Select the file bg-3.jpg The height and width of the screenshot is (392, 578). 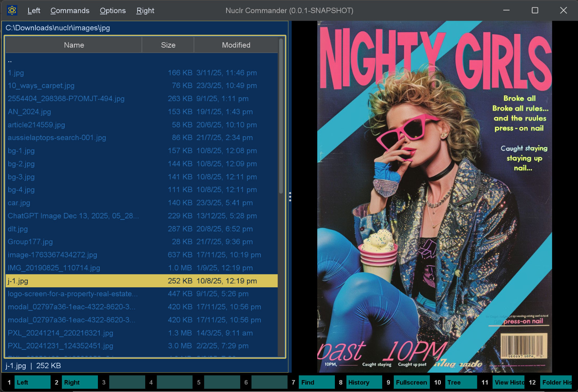click(142, 177)
